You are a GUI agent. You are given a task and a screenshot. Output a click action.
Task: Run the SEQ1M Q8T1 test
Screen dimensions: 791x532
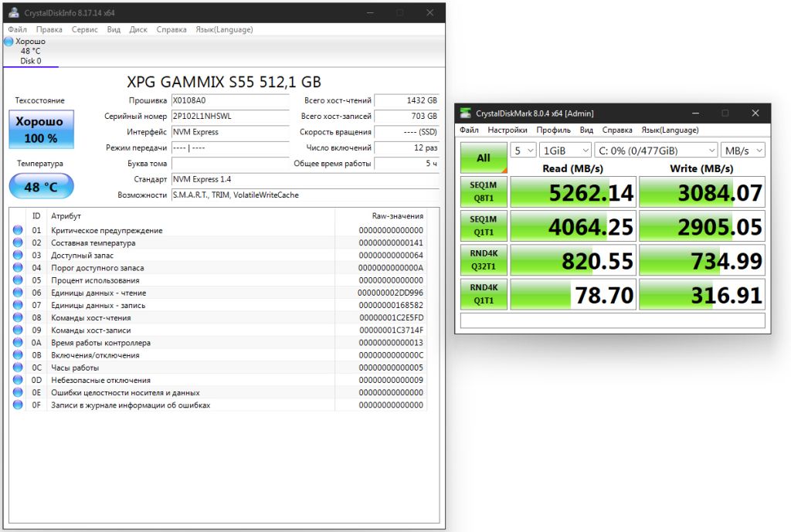tap(484, 191)
